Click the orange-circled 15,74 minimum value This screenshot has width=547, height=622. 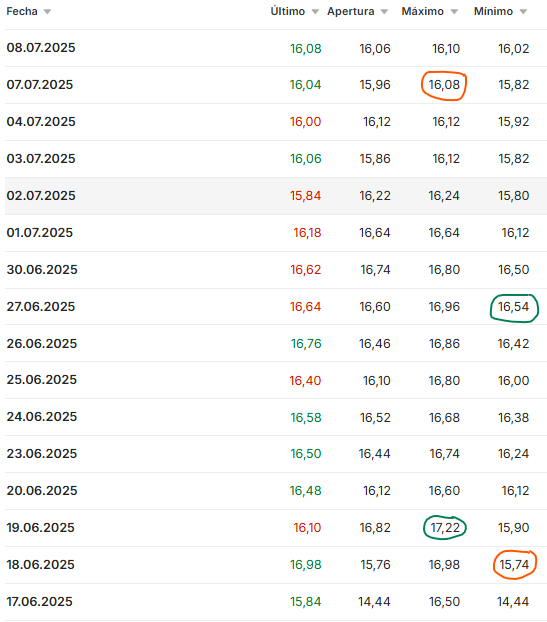(x=514, y=565)
